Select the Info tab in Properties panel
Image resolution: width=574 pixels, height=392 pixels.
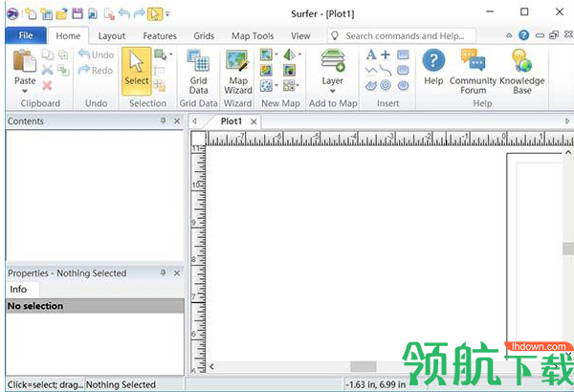[18, 289]
